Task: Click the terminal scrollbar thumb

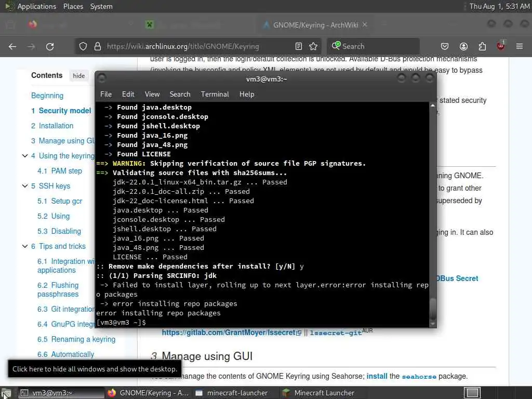Action: [433, 309]
